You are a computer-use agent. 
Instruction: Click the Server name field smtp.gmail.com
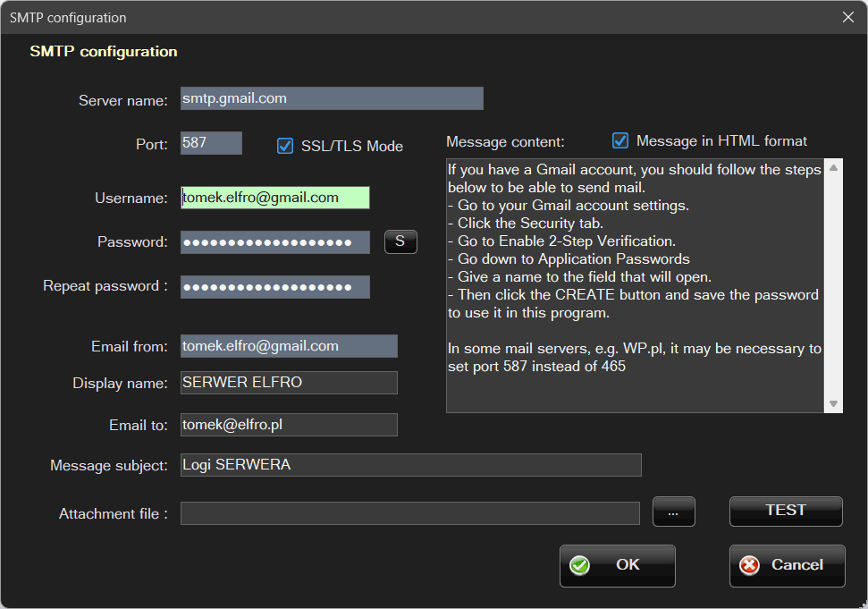click(332, 98)
